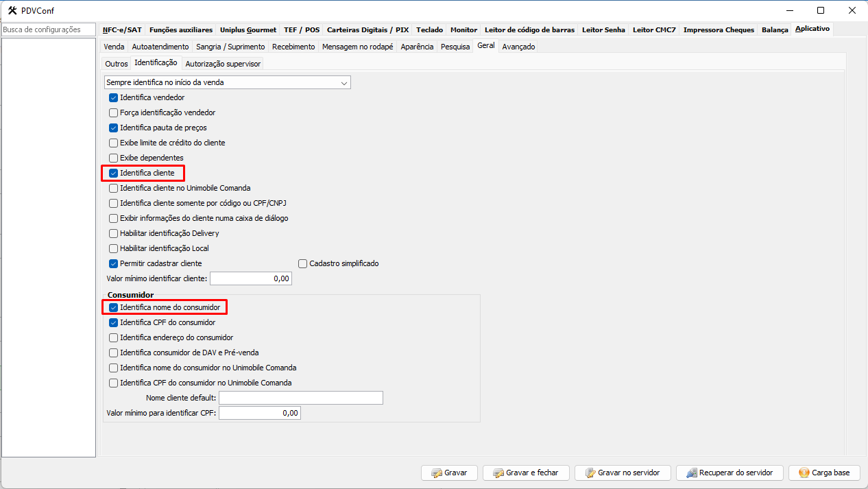The width and height of the screenshot is (868, 489).
Task: Enable Força identificação vendedor
Action: [114, 112]
